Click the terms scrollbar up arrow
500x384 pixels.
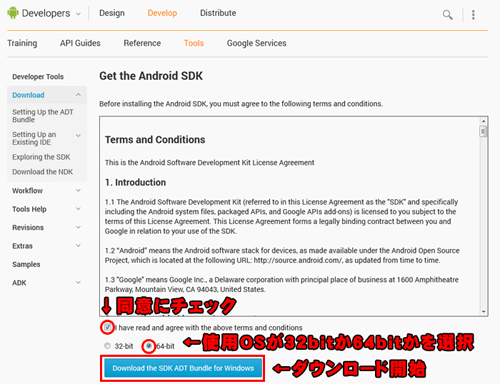(x=483, y=121)
